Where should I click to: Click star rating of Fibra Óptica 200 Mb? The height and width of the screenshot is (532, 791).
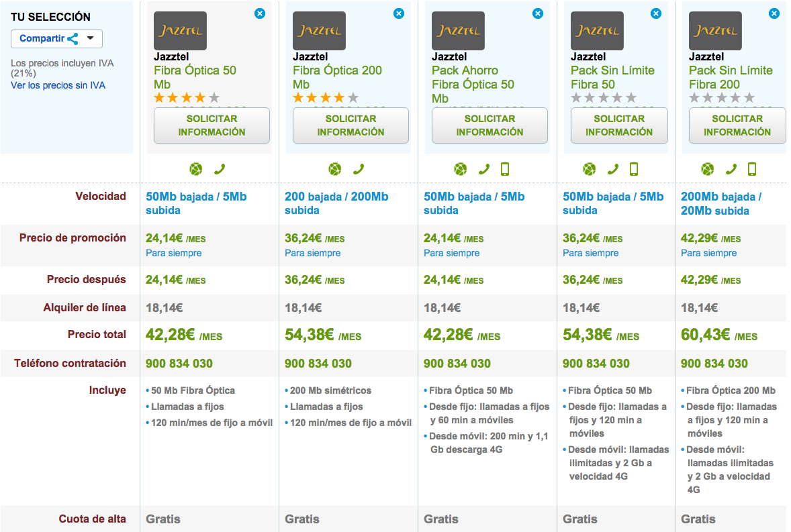click(x=326, y=98)
